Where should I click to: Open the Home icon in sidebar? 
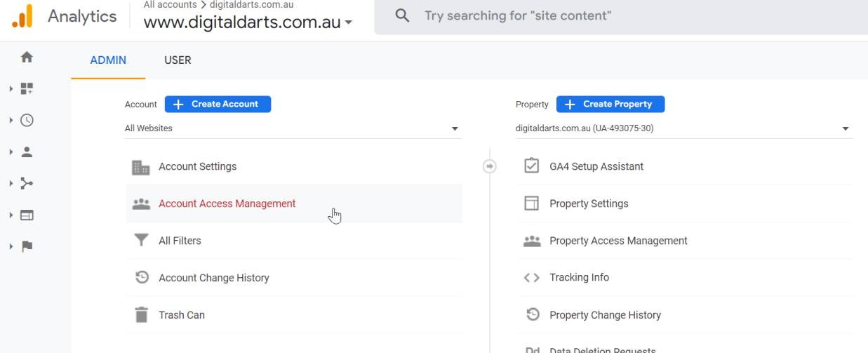(x=27, y=57)
